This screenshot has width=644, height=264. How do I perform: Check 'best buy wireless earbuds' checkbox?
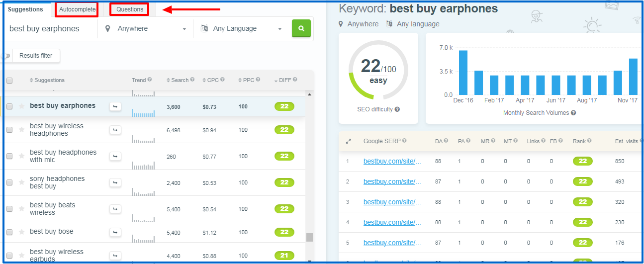(9, 256)
